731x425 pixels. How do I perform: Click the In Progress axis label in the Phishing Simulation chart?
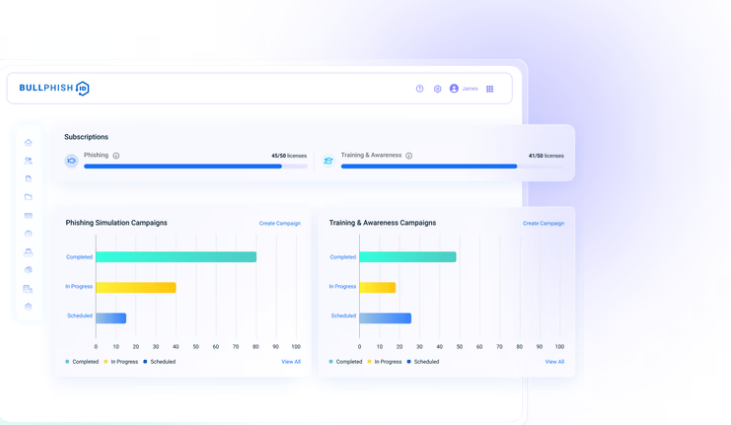[x=79, y=287]
